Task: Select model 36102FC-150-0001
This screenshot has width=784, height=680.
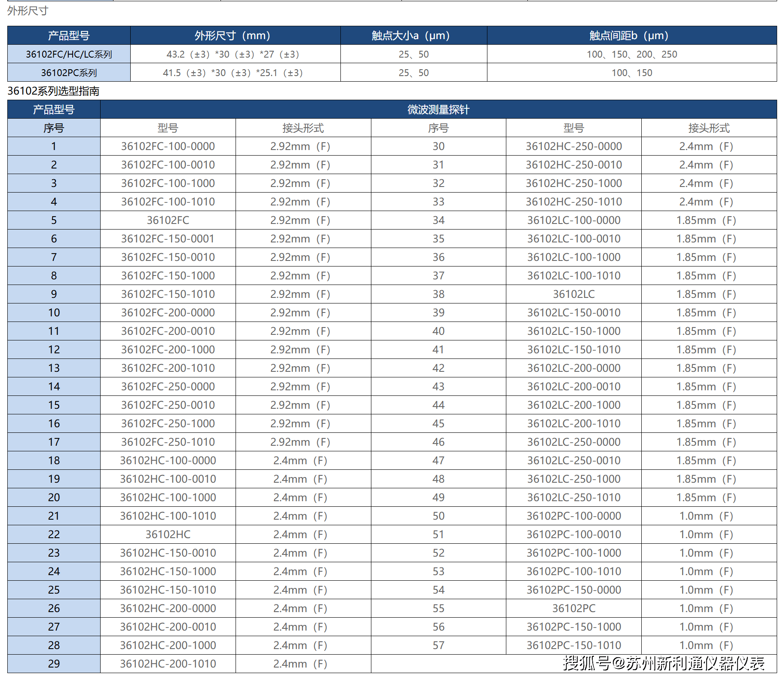Action: (x=168, y=239)
